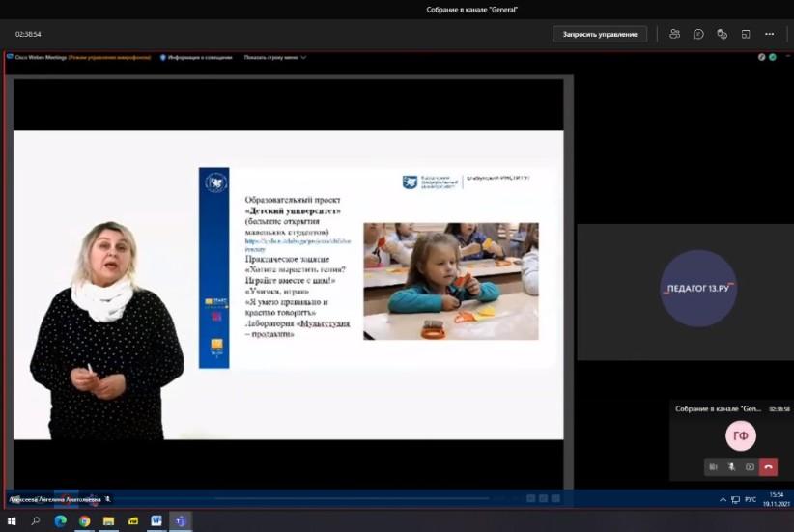The image size is (794, 532).
Task: Expand the system tray hidden icons chevron
Action: coord(723,499)
